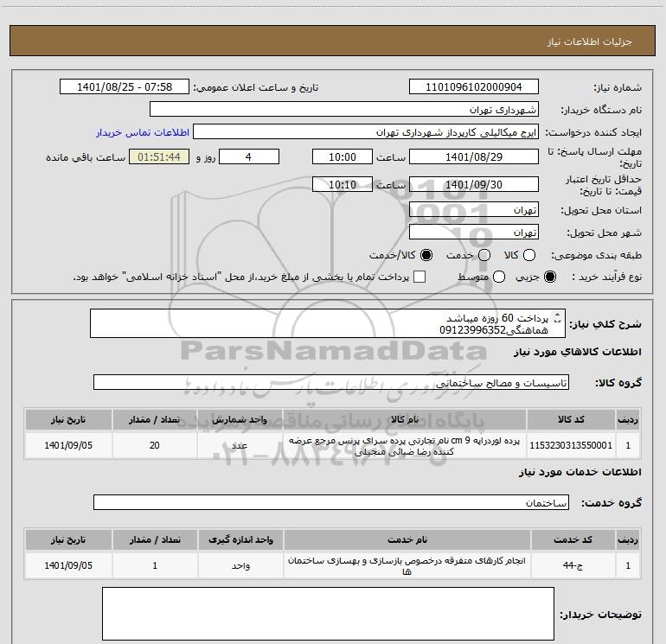Select the خدمت radio button
This screenshot has width=666, height=644.
click(484, 255)
